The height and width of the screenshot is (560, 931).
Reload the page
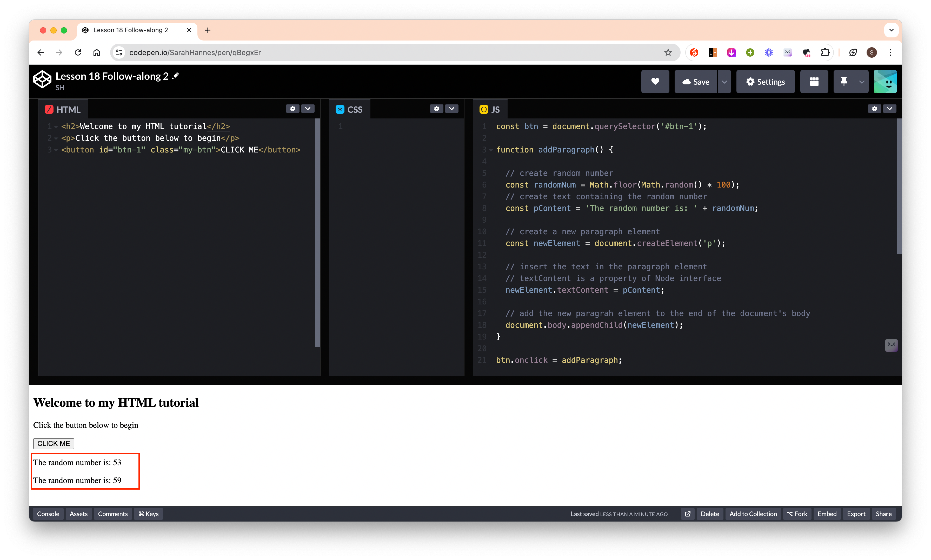click(x=78, y=52)
